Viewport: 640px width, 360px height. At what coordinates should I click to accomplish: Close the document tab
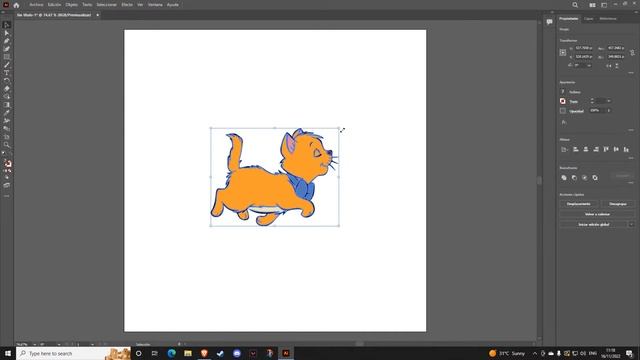98,15
